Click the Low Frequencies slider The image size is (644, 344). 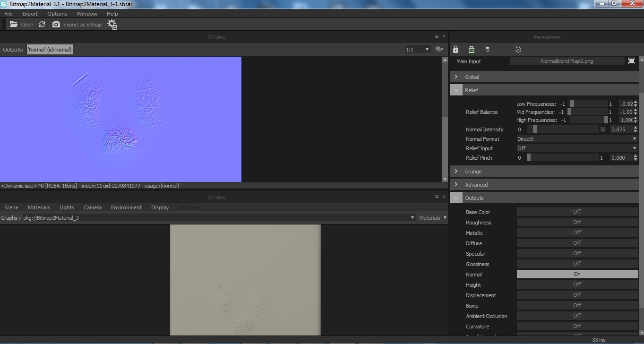point(588,104)
